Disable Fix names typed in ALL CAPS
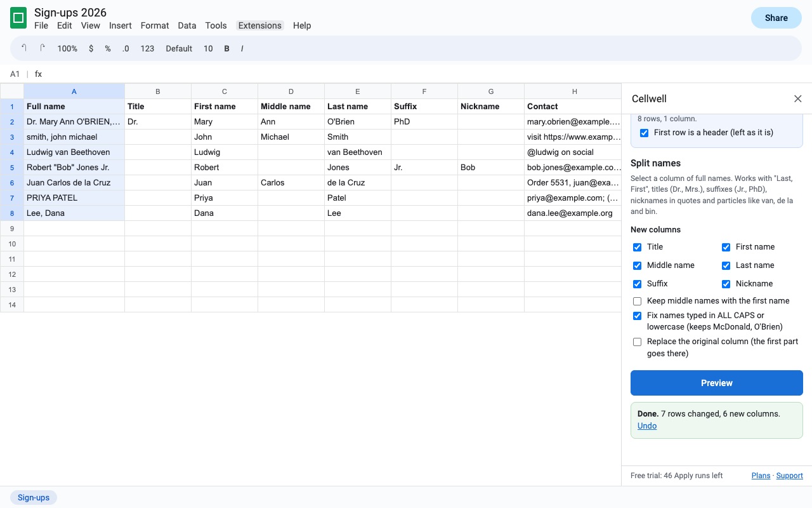The image size is (812, 508). pos(637,316)
